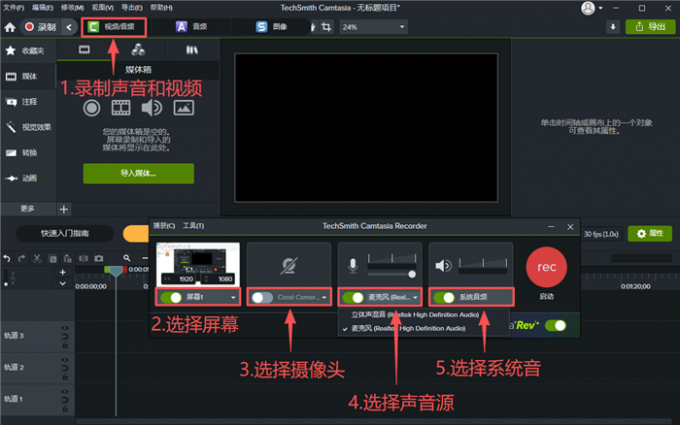Split clip with the split icon

click(x=83, y=258)
